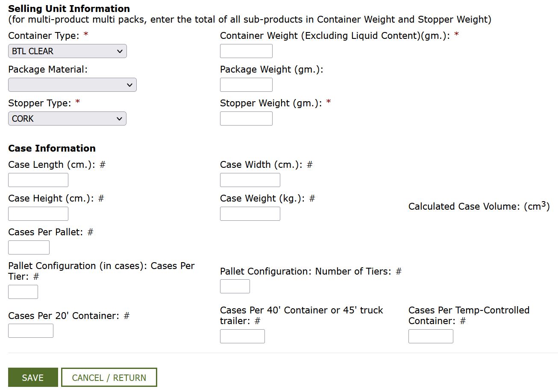Focus the Case Width input
558x392 pixels.
pyautogui.click(x=250, y=180)
